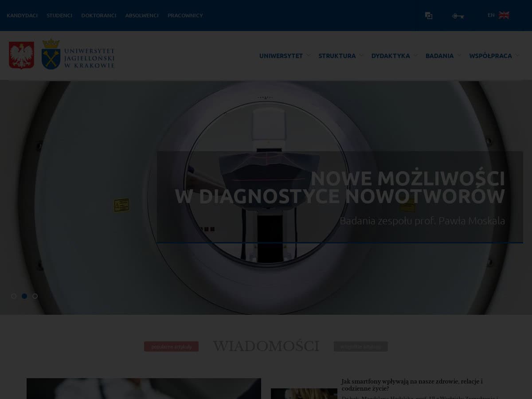
Task: Go to the Doktoranci page
Action: point(99,16)
